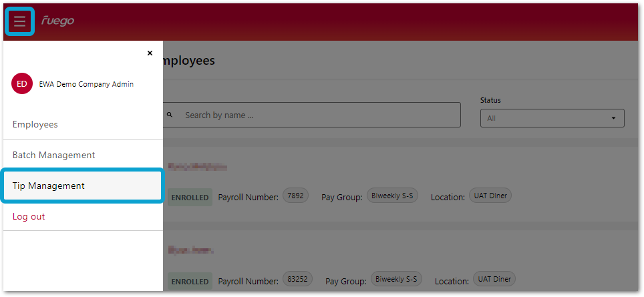Click UAT Diner location in second employee row
The image size is (644, 297).
pos(494,280)
